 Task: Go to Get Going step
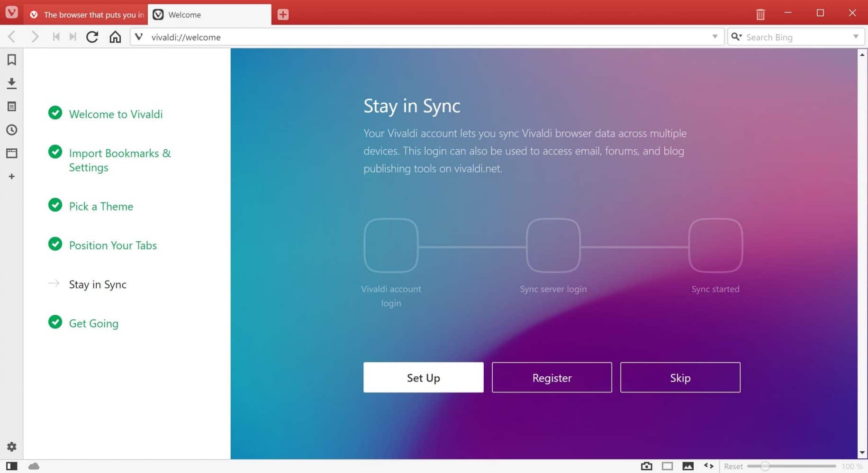93,323
